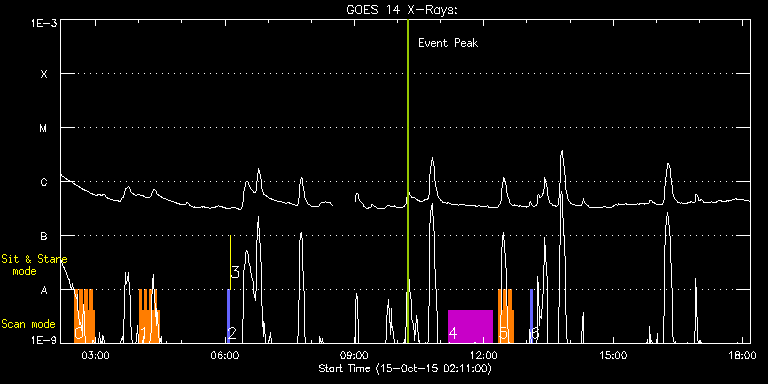This screenshot has width=768, height=384.
Task: Select the blue bar labeled 6
Action: point(531,316)
